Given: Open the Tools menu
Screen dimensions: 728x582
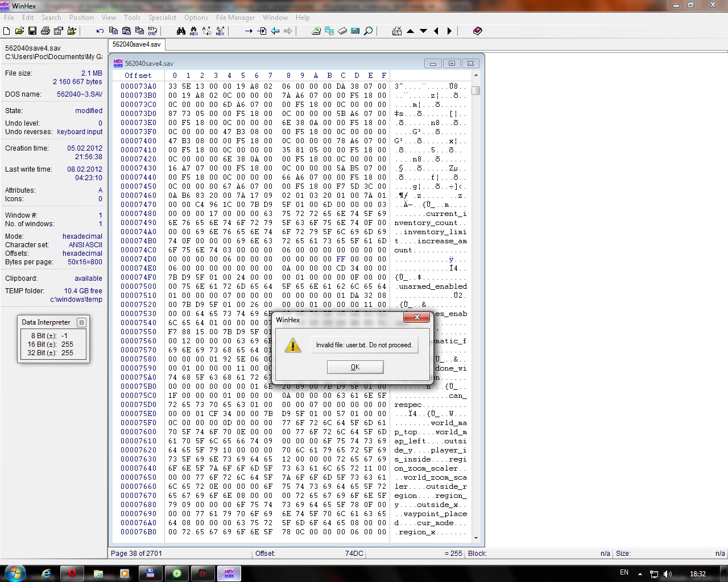Looking at the screenshot, I should (x=132, y=18).
